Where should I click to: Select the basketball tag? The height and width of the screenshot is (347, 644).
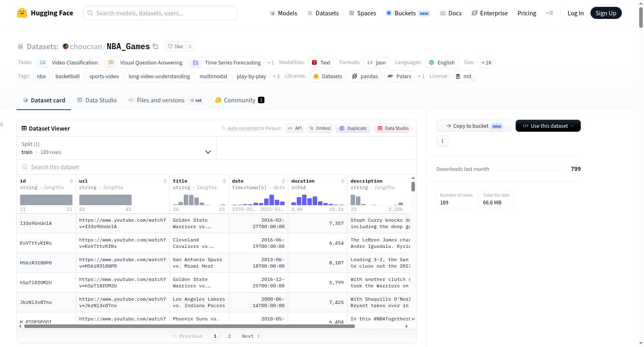[68, 76]
